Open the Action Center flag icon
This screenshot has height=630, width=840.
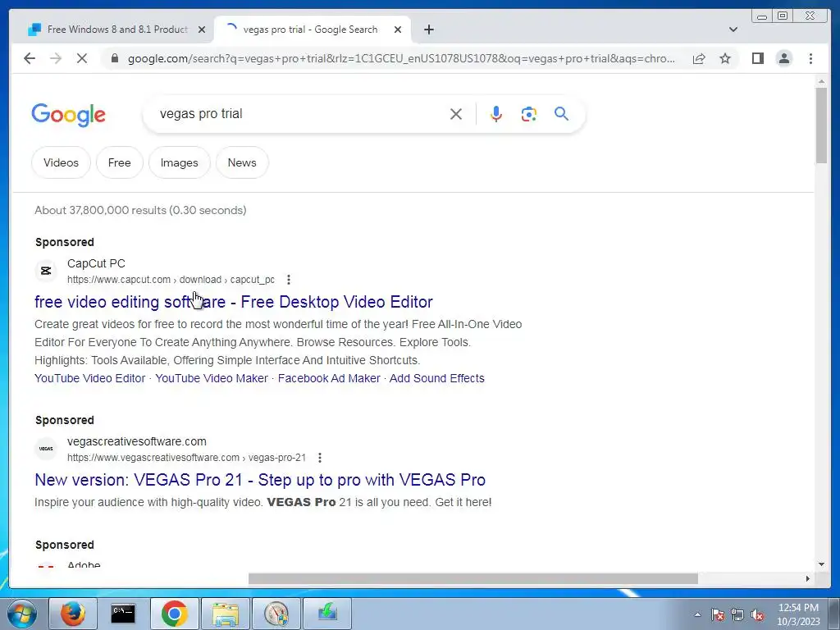click(x=718, y=614)
